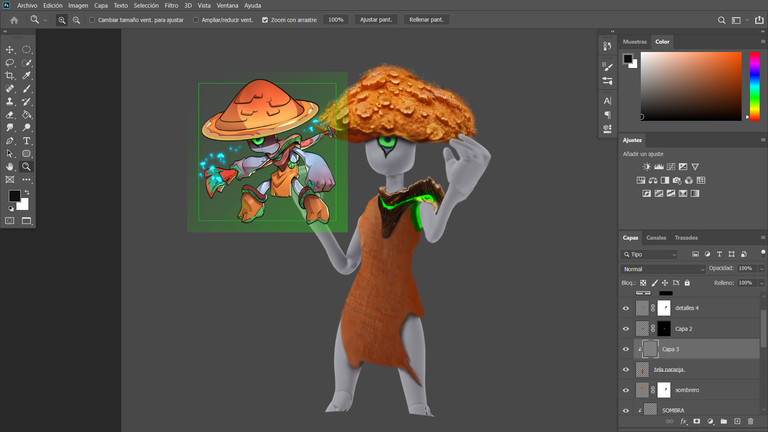Viewport: 768px width, 432px height.
Task: Click the share icon at top right
Action: pyautogui.click(x=759, y=20)
